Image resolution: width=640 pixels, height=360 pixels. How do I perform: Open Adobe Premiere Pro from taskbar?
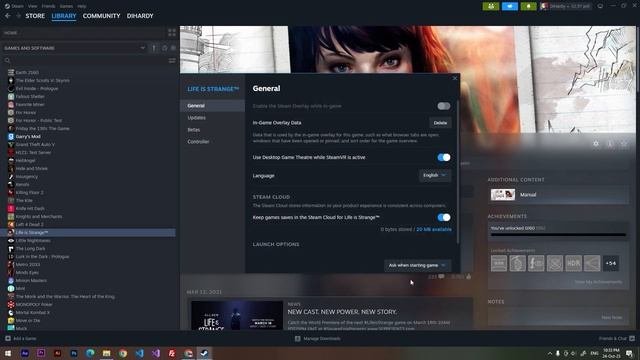41,353
